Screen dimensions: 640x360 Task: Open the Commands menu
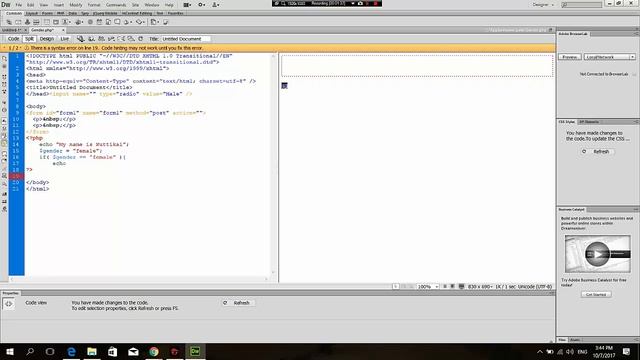pyautogui.click(x=116, y=5)
